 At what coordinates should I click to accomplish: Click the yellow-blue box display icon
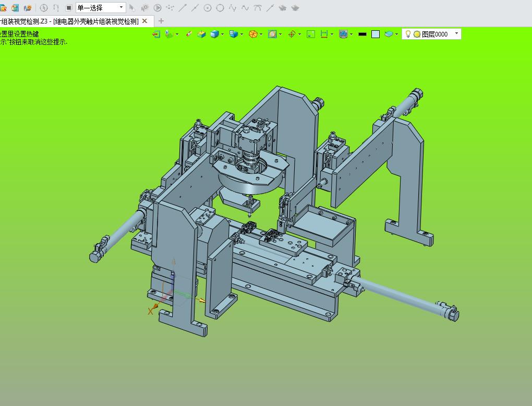(x=201, y=34)
